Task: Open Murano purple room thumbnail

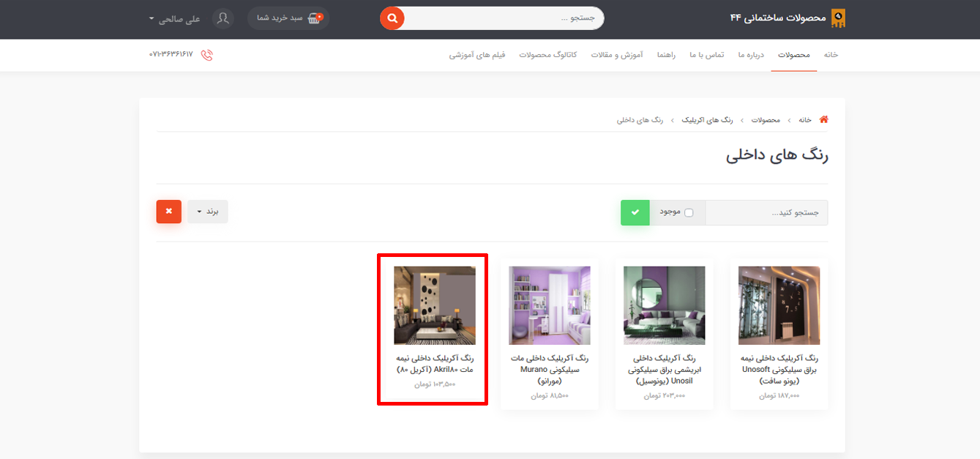Action: [550, 305]
